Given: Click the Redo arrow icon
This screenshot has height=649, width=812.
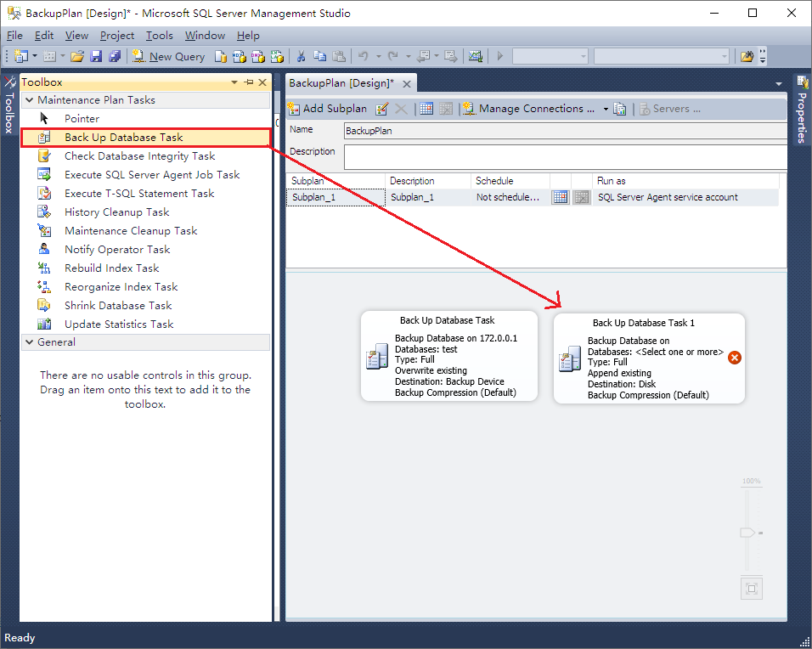Looking at the screenshot, I should click(x=393, y=56).
